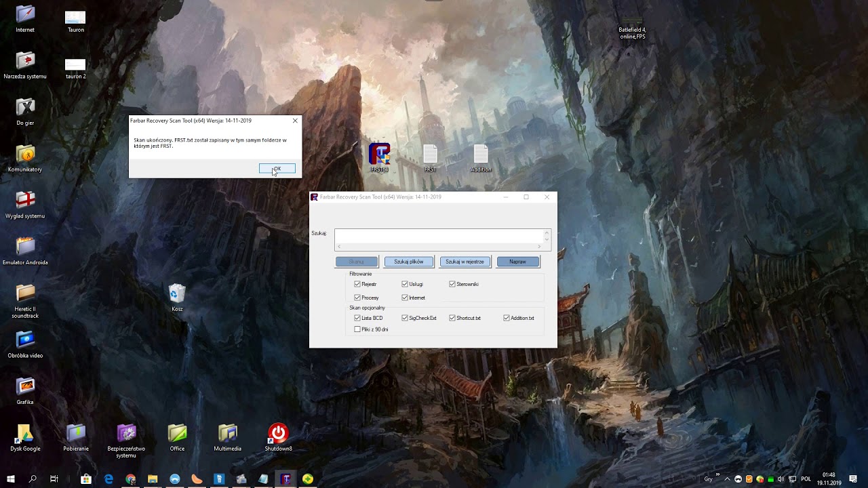Select the Shutdown8 desktop shortcut

point(278,438)
